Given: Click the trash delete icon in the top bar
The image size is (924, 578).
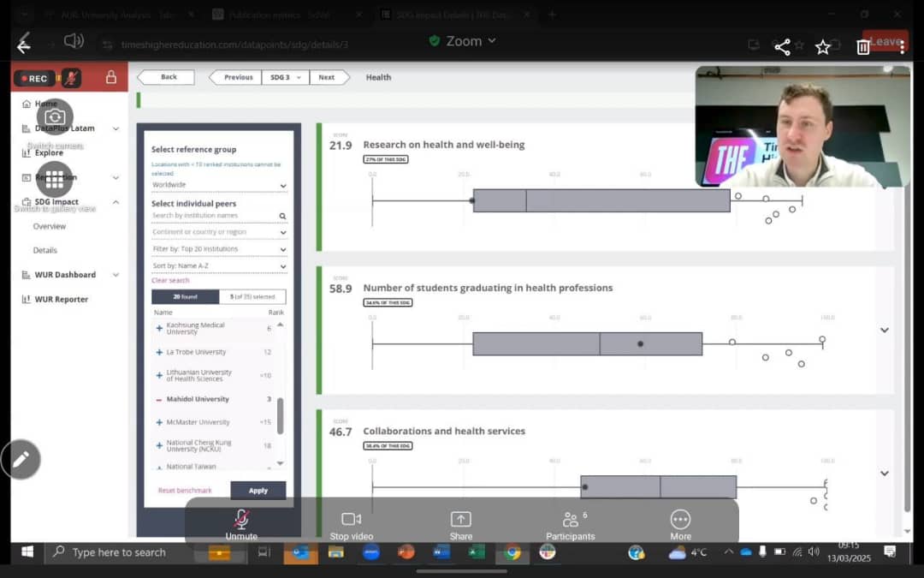Looking at the screenshot, I should coord(862,47).
